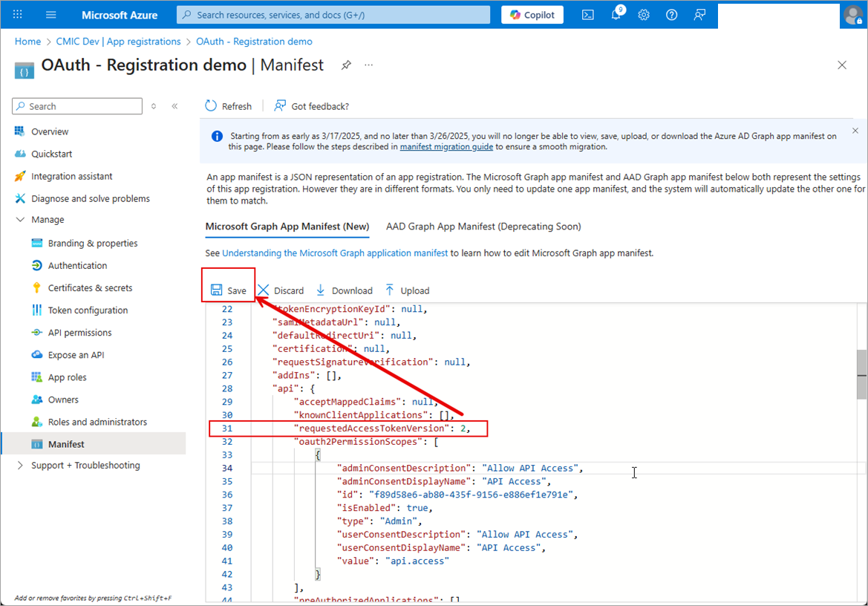Pin the Manifest page

pyautogui.click(x=346, y=65)
